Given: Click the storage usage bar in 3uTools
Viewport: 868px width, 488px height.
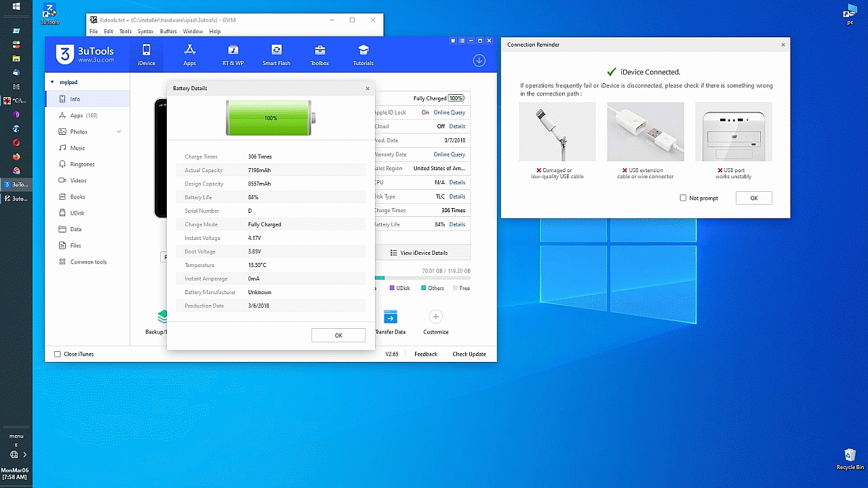Looking at the screenshot, I should [422, 278].
